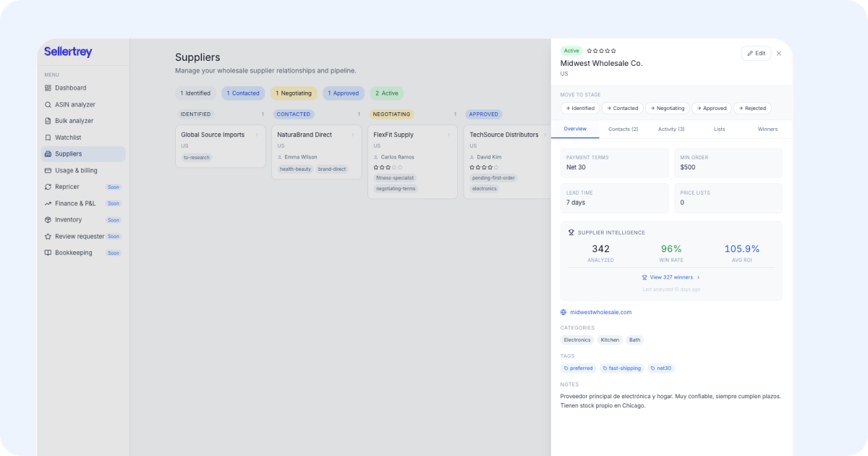The image size is (868, 456).
Task: Expand the TechSource Distributors card chevron
Action: coord(545,135)
